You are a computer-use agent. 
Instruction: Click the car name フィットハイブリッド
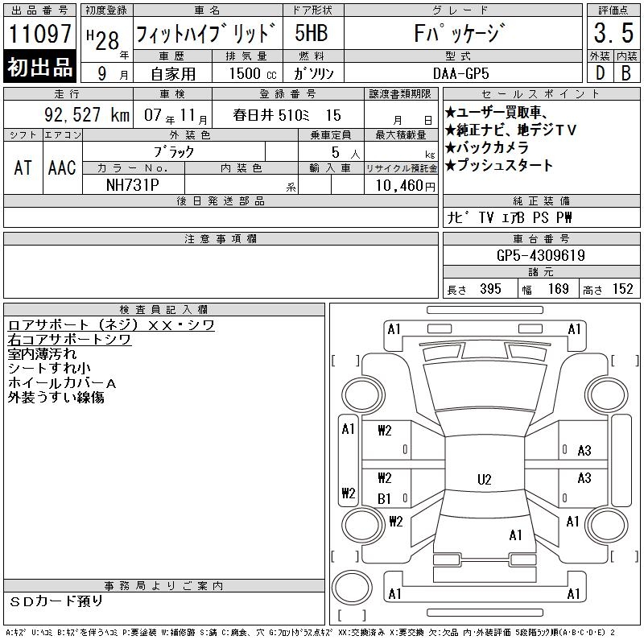[206, 33]
